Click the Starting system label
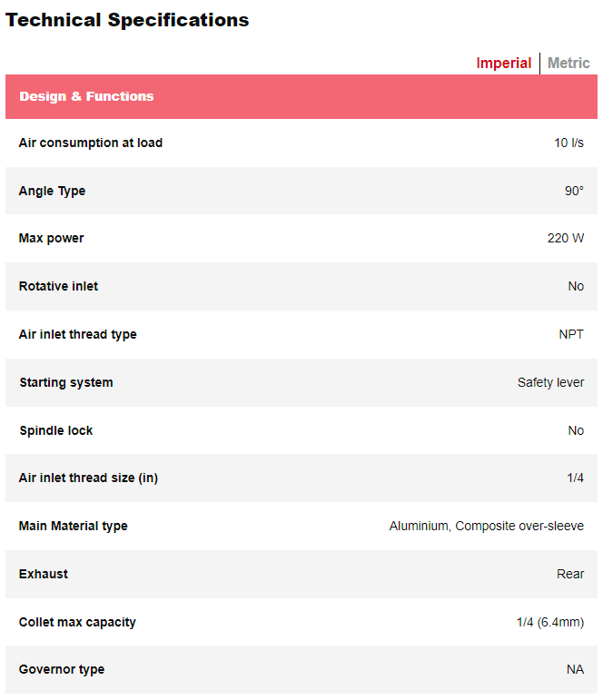The width and height of the screenshot is (603, 700). click(66, 382)
